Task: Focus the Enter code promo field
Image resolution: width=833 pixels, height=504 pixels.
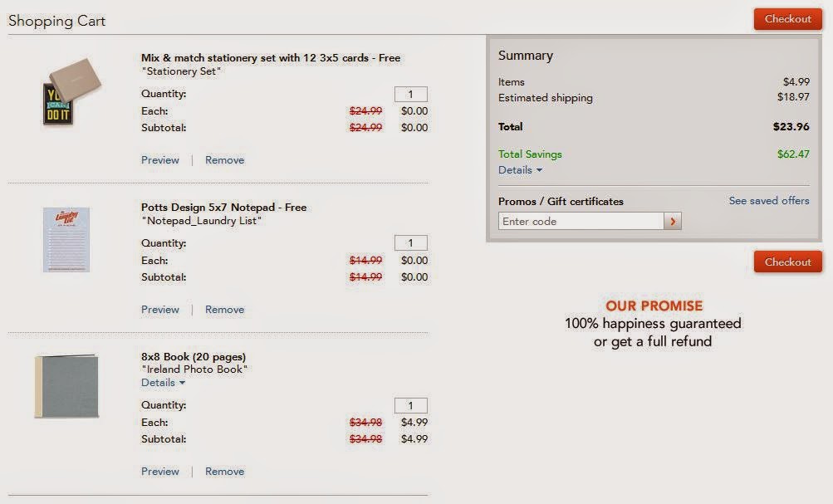Action: point(581,221)
